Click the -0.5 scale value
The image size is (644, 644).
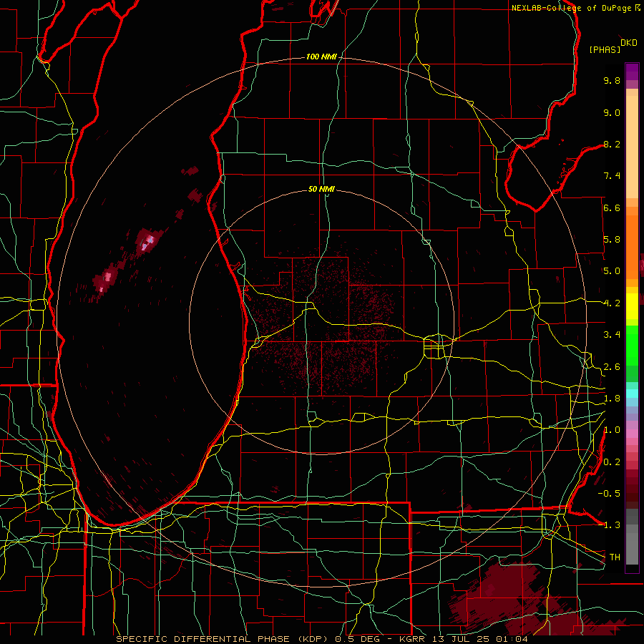pyautogui.click(x=609, y=493)
